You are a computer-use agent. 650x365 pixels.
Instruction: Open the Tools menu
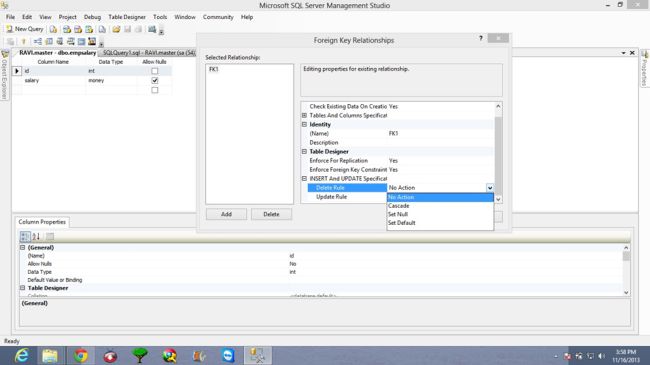160,17
